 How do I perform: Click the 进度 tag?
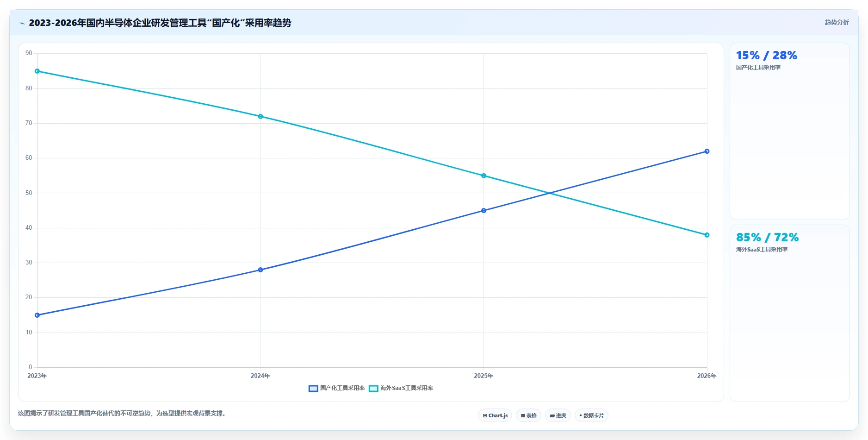point(558,415)
